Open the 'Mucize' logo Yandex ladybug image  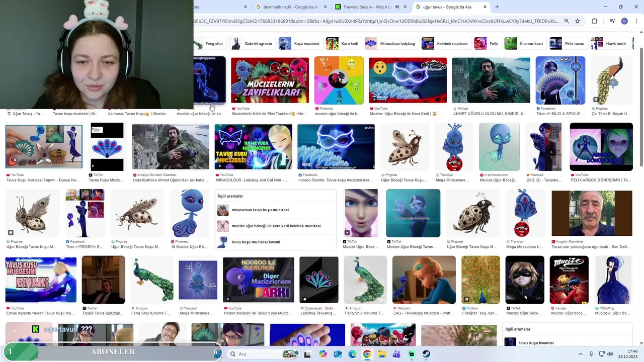pyautogui.click(x=569, y=280)
